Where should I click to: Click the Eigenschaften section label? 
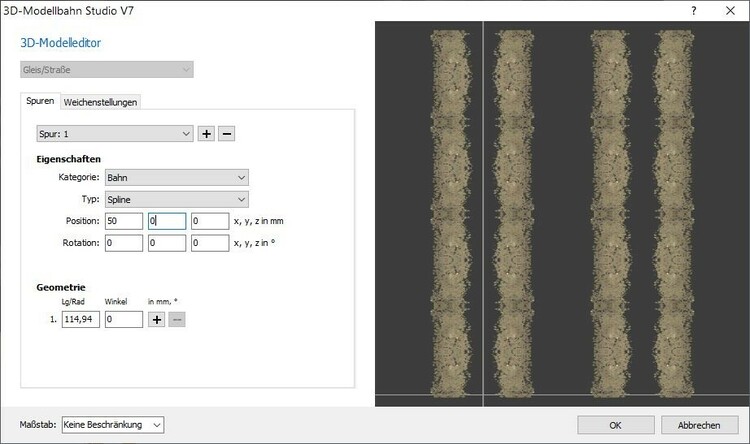click(x=68, y=159)
